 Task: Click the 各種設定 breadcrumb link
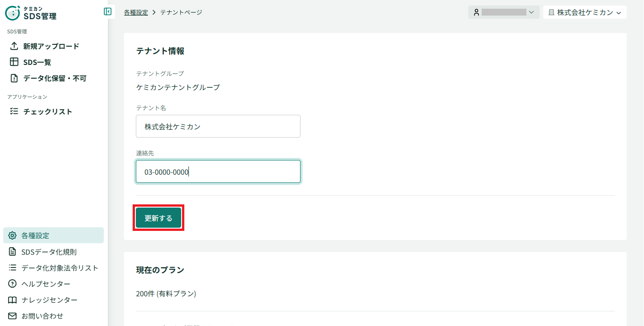point(136,12)
